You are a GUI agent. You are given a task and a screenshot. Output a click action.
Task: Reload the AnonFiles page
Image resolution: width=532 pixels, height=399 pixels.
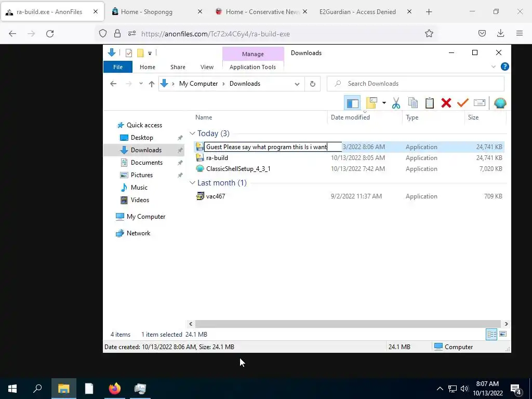click(x=50, y=34)
